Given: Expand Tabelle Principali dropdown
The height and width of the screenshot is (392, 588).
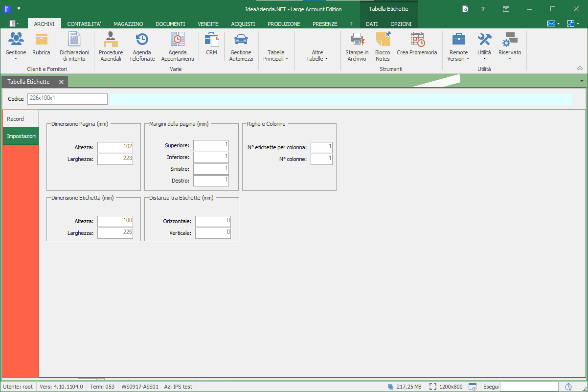Looking at the screenshot, I should coord(276,55).
